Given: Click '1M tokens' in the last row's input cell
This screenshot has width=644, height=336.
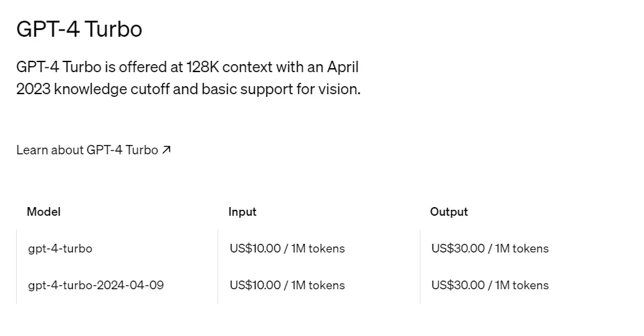Looking at the screenshot, I should tap(318, 285).
